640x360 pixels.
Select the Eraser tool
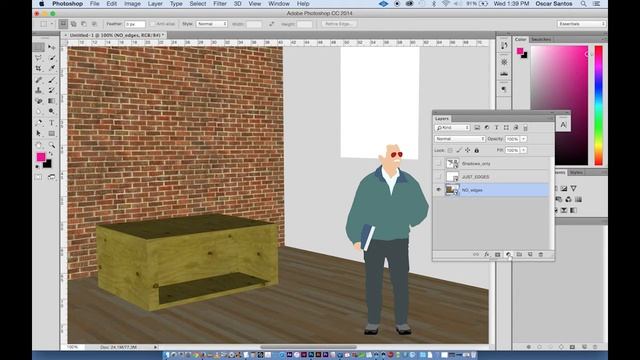(39, 101)
